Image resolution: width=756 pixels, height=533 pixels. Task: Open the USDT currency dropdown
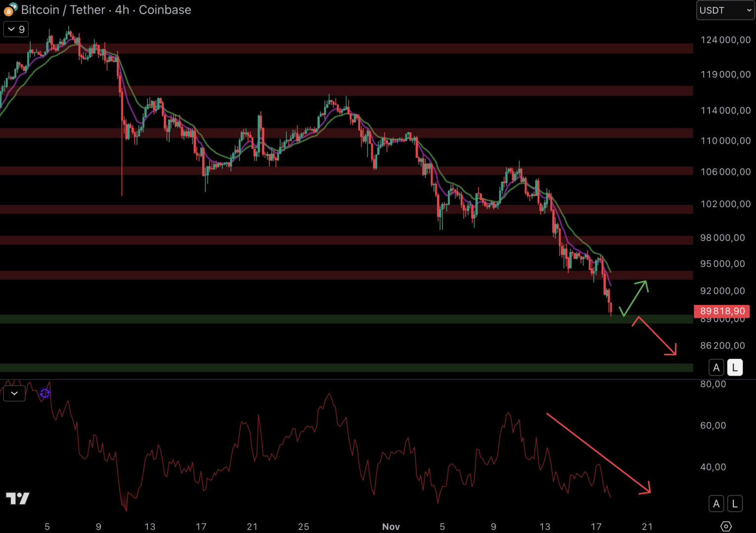pyautogui.click(x=725, y=10)
